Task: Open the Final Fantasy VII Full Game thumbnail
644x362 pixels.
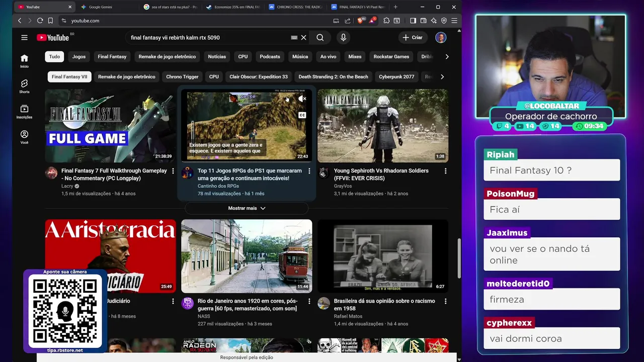Action: click(x=110, y=126)
